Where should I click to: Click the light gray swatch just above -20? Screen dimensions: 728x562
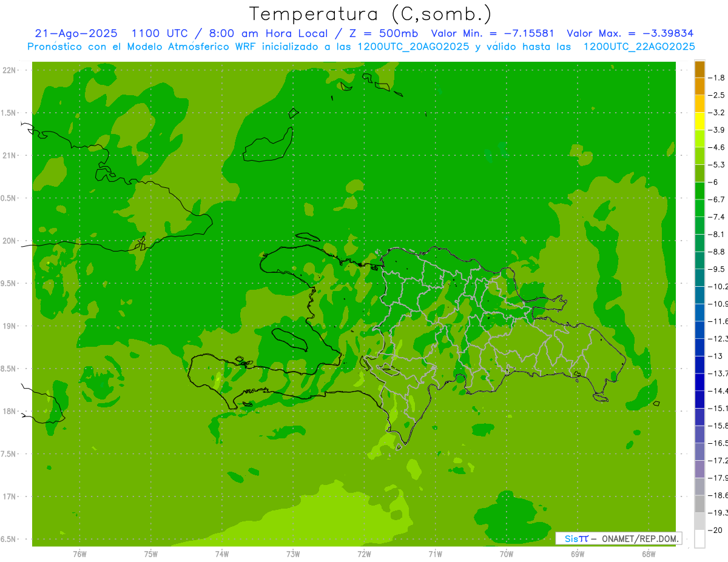pos(699,521)
